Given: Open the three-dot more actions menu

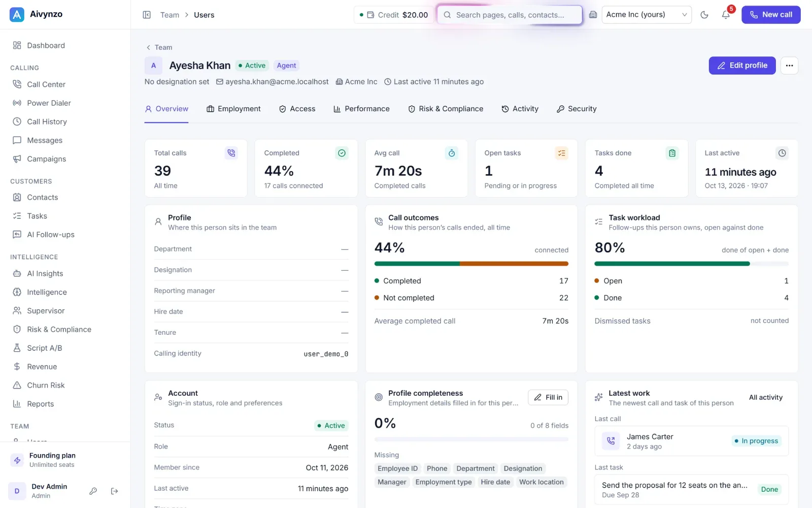Looking at the screenshot, I should tap(789, 66).
